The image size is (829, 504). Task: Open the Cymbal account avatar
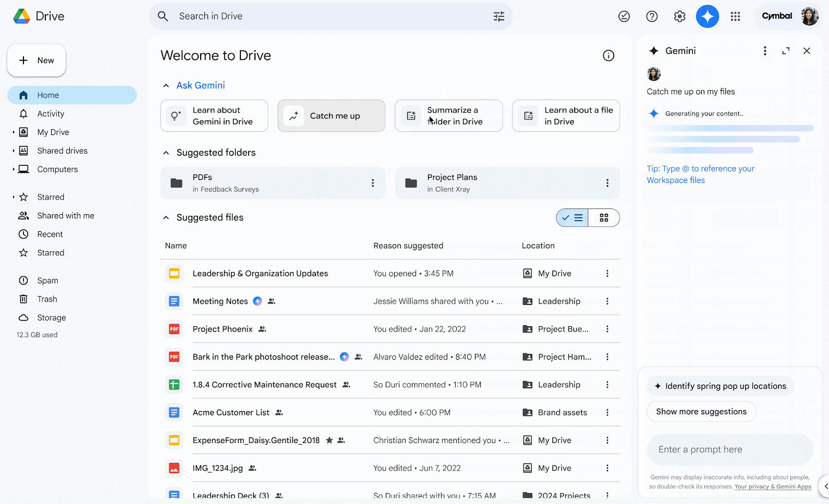(810, 16)
